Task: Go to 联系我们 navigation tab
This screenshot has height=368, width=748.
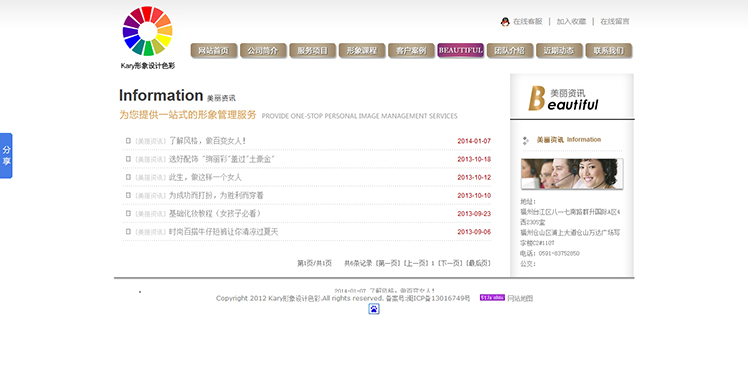Action: click(x=609, y=51)
